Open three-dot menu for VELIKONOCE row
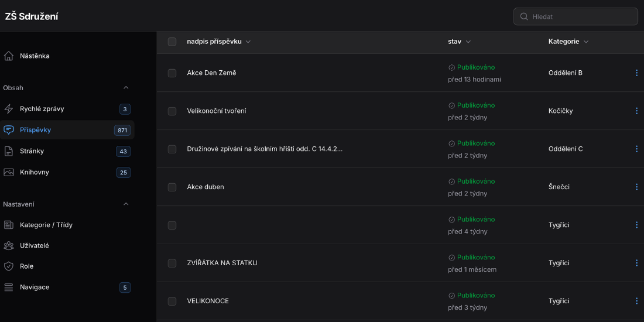This screenshot has height=322, width=644. 636,301
